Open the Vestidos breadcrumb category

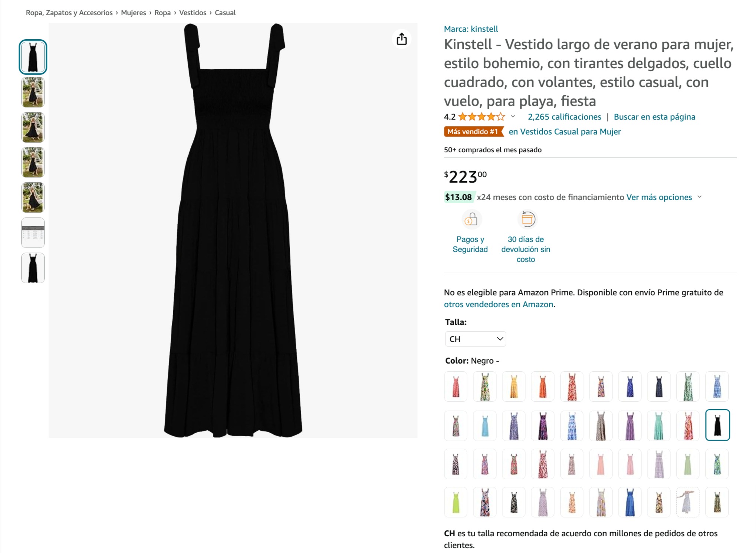click(193, 13)
